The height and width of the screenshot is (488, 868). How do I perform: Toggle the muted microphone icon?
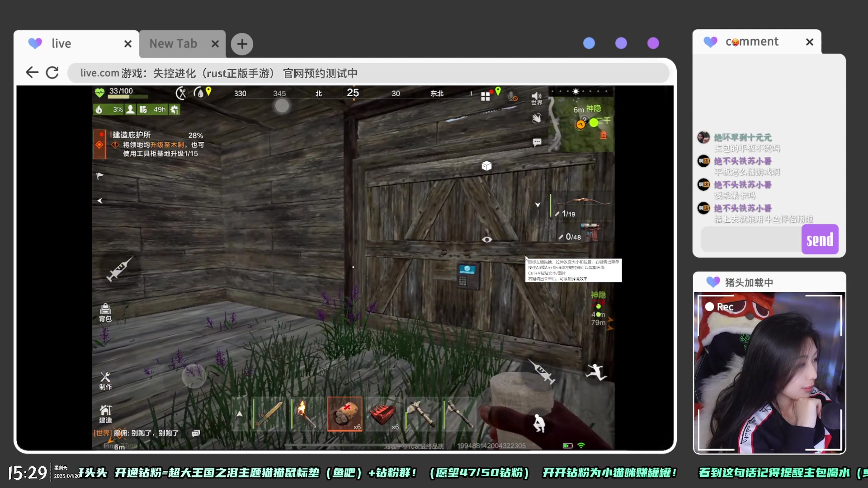click(x=512, y=96)
